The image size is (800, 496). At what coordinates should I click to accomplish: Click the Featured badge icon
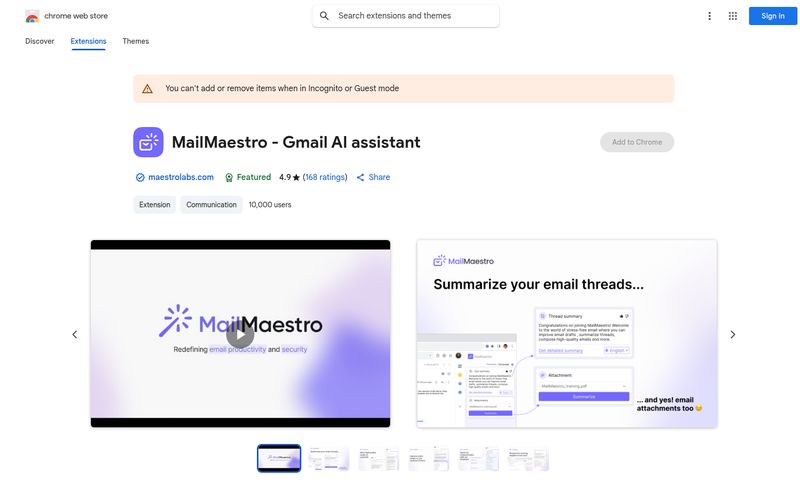pyautogui.click(x=229, y=178)
